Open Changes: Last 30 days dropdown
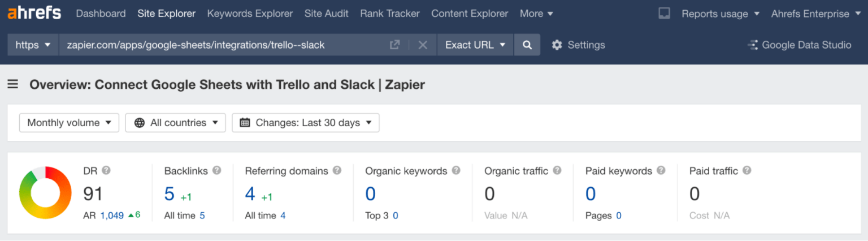This screenshot has height=241, width=868. (x=306, y=123)
